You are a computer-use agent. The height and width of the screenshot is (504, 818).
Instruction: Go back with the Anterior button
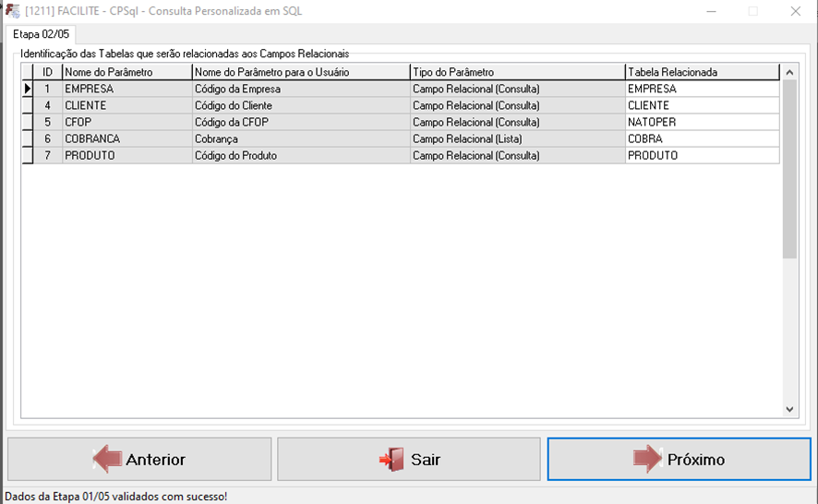pyautogui.click(x=139, y=460)
